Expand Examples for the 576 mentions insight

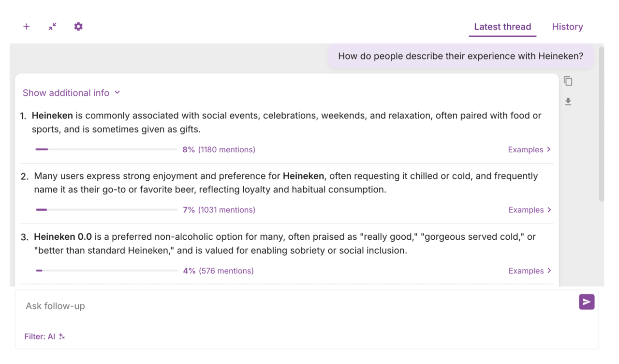click(x=530, y=271)
